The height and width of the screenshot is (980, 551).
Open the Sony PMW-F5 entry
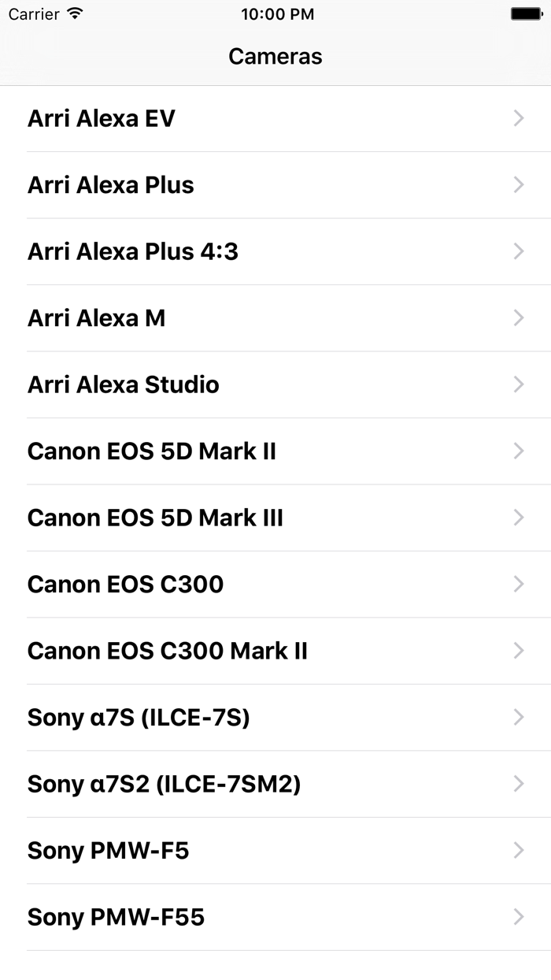[x=107, y=851]
